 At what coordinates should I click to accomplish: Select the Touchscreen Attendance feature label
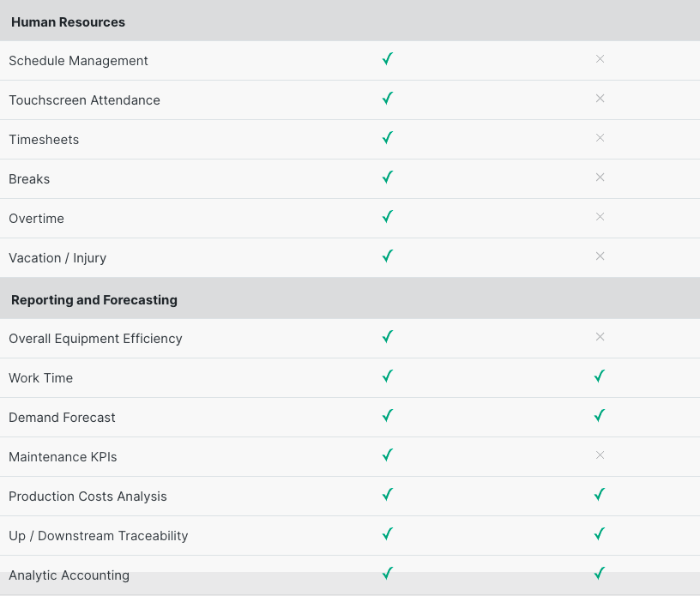point(84,100)
